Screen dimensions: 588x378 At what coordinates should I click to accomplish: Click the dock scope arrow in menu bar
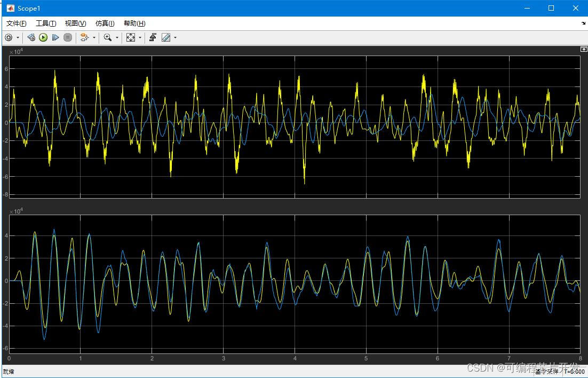pos(583,23)
